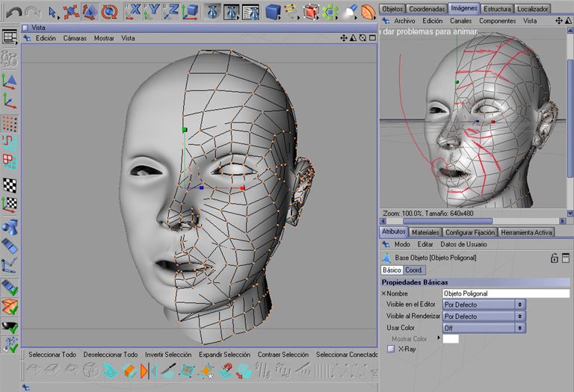The width and height of the screenshot is (574, 392).
Task: Select the live selection arrow tool
Action: point(52,13)
